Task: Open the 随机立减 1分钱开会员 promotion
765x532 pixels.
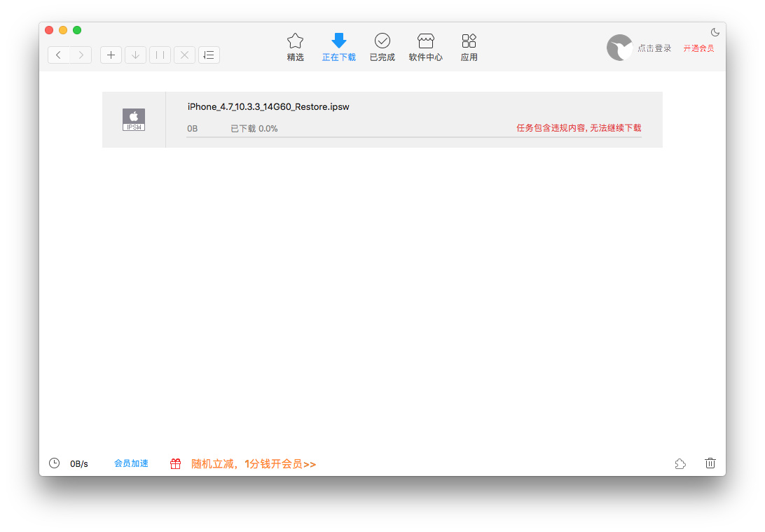Action: (254, 463)
